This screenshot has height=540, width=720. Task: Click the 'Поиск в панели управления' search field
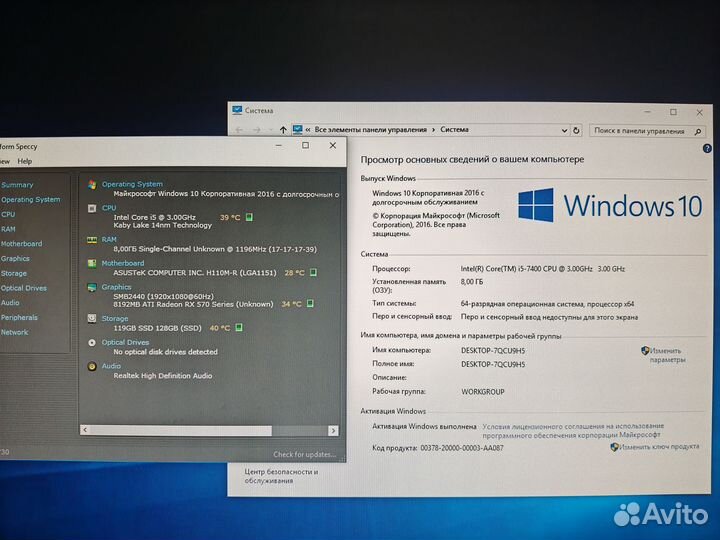pyautogui.click(x=640, y=130)
